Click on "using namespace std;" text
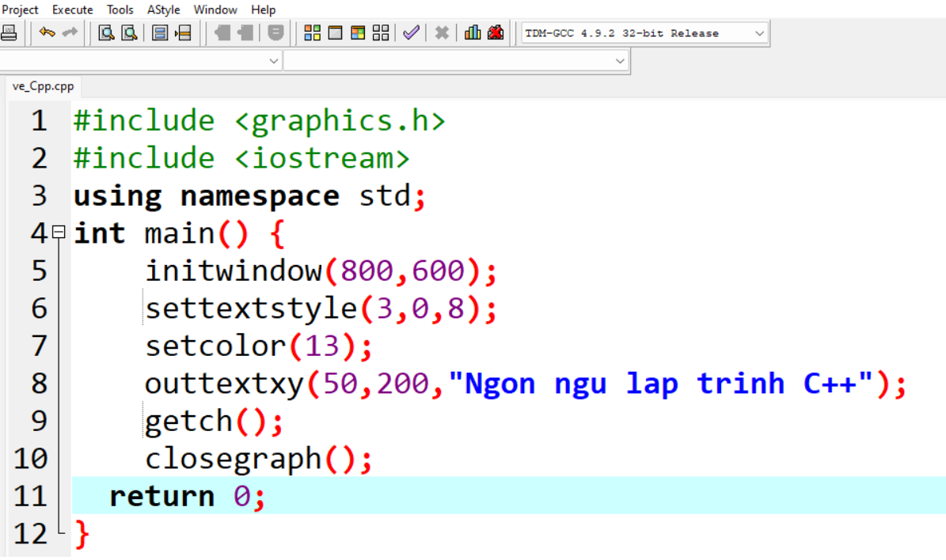 coord(250,196)
